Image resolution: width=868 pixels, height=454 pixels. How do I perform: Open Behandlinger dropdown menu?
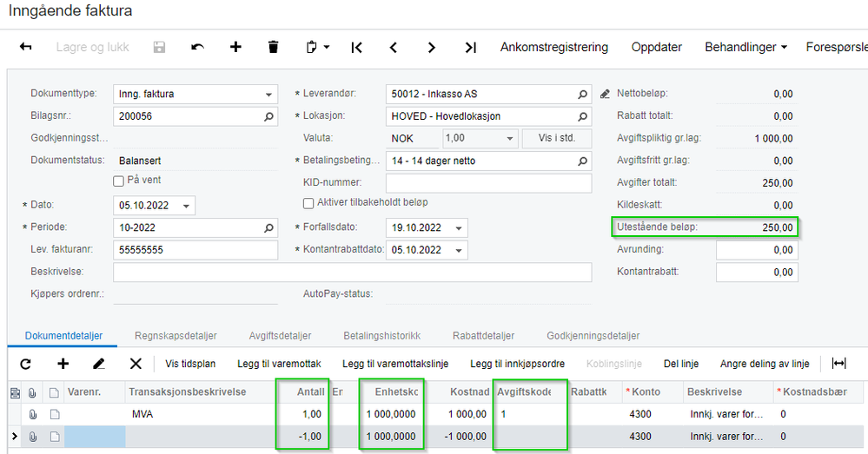click(745, 47)
